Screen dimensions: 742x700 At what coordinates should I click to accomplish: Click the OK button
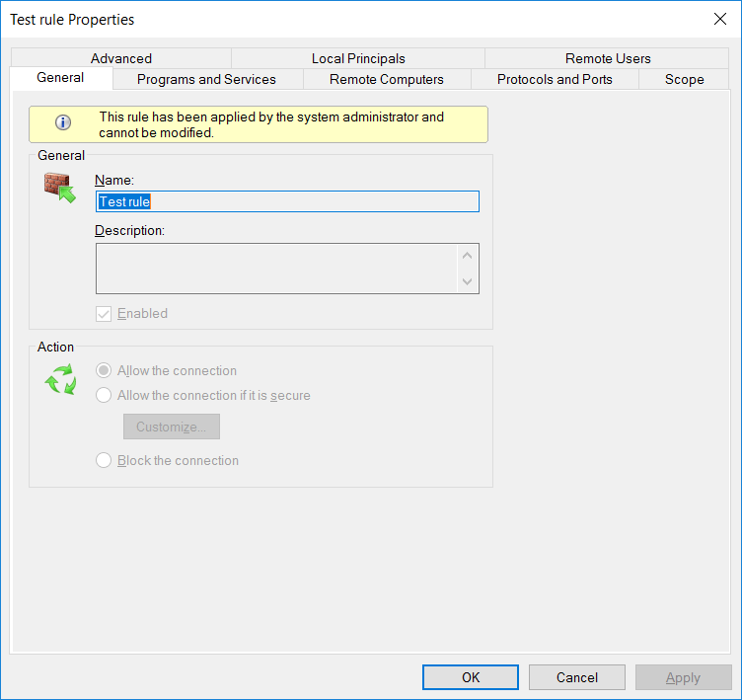tap(471, 677)
